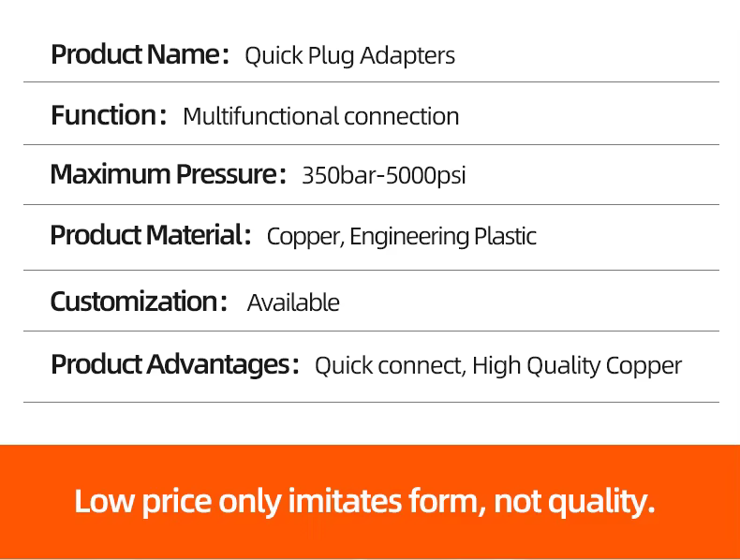Click 'Low price' in the orange banner
The height and width of the screenshot is (560, 740).
(x=142, y=502)
